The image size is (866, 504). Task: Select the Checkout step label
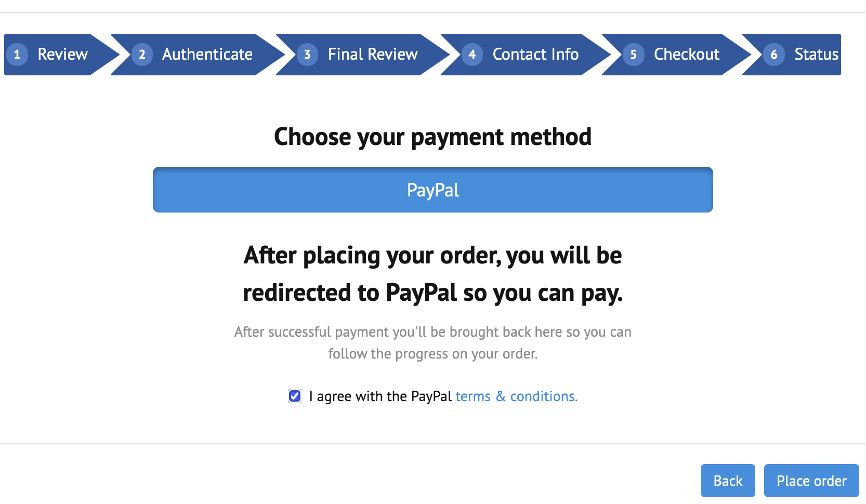pyautogui.click(x=686, y=55)
